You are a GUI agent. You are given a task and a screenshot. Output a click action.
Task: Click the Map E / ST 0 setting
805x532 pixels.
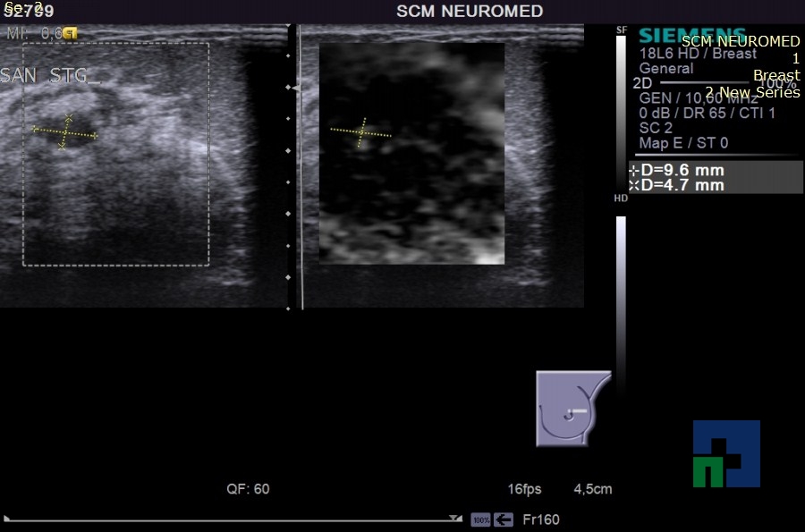683,143
